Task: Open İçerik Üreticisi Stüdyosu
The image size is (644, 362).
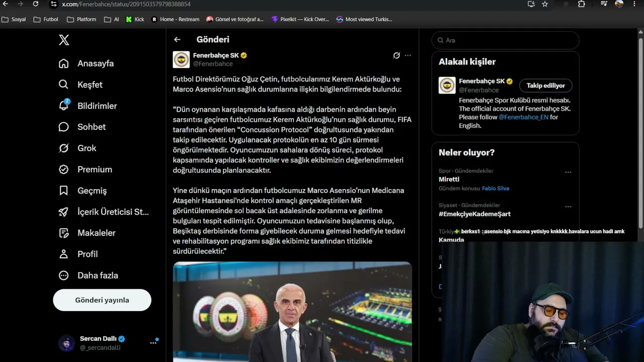Action: pos(104,212)
